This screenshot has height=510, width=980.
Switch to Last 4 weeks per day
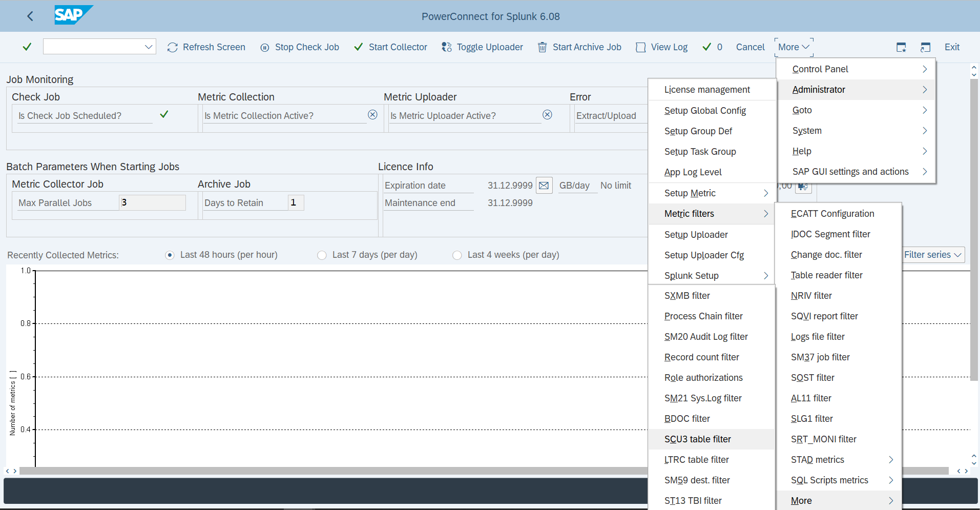[457, 255]
